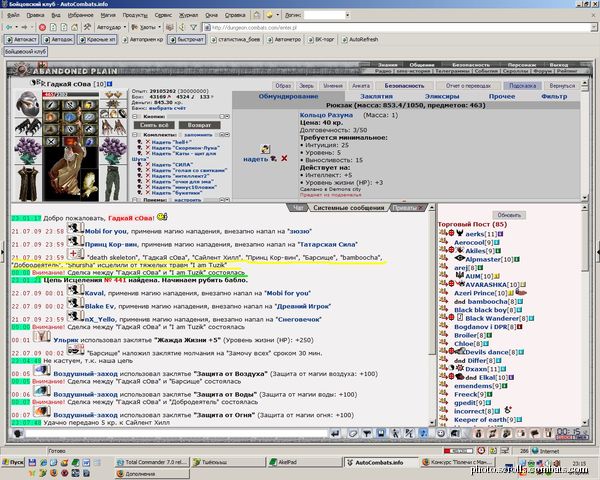The height and width of the screenshot is (480, 600).
Task: Switch to the Эликсиры tab
Action: click(x=442, y=96)
